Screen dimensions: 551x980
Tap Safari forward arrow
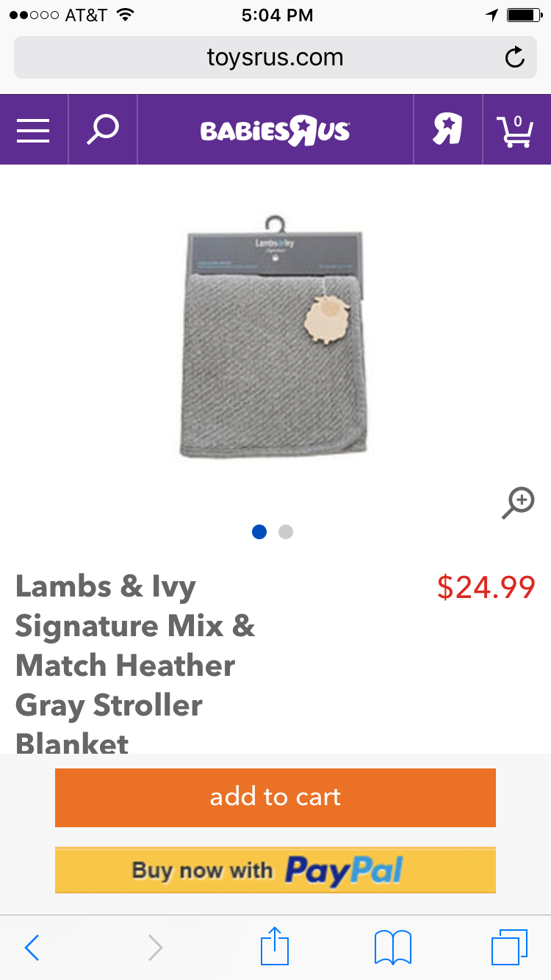pos(155,948)
